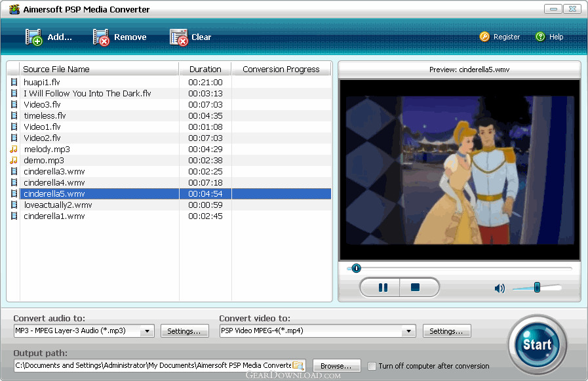The width and height of the screenshot is (588, 381).
Task: Select the cinderella3.wmv row
Action: 168,171
